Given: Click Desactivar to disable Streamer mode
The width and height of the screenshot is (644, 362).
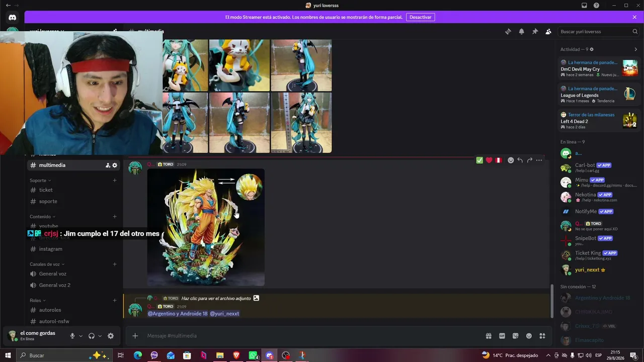Looking at the screenshot, I should [420, 17].
